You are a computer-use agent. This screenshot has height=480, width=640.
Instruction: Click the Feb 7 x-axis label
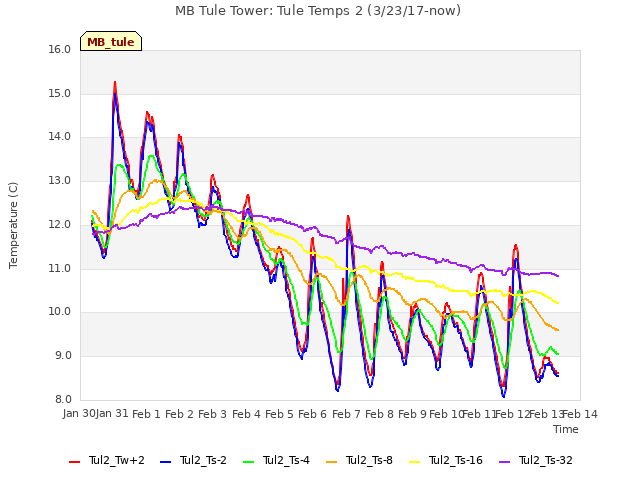tap(346, 414)
